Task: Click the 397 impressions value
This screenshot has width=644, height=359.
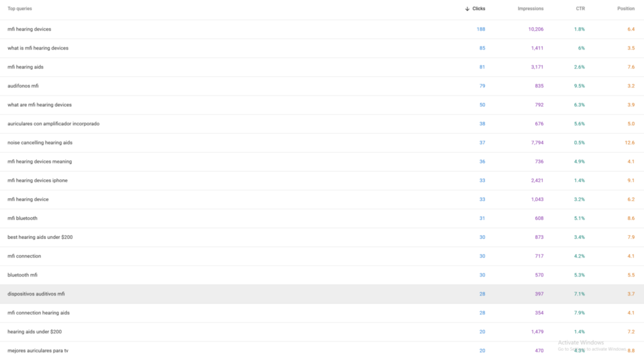Action: pos(539,294)
